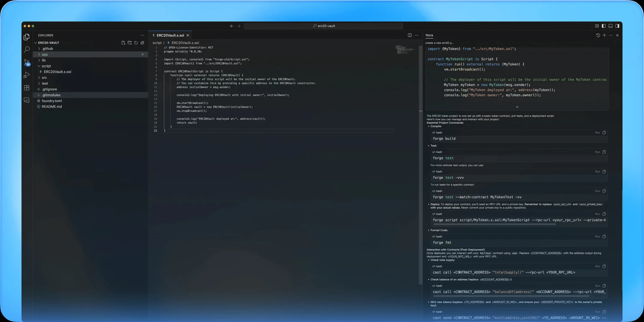
Task: Expand the src folder
Action: point(44,77)
